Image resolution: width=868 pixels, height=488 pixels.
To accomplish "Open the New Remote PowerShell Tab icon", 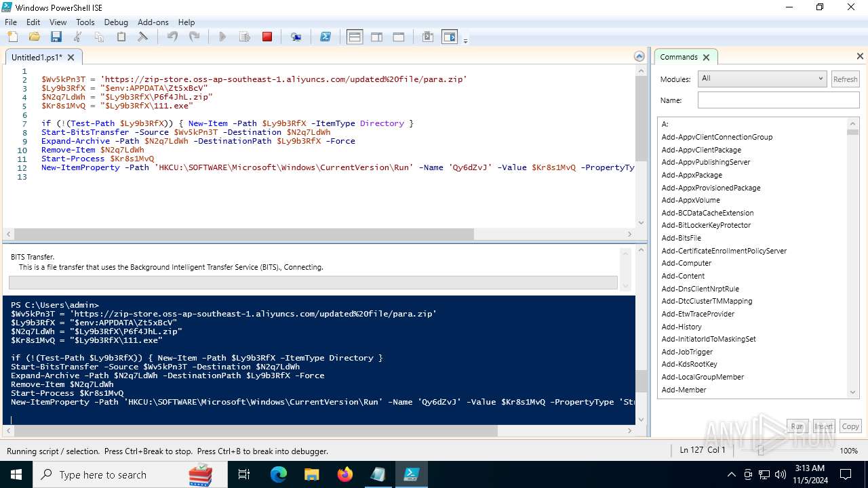I will pyautogui.click(x=296, y=37).
